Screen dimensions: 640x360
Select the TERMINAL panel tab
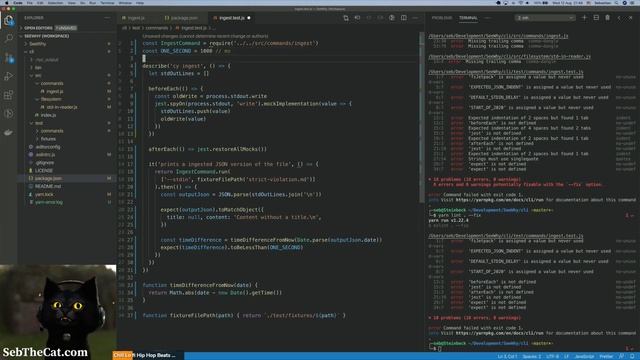pyautogui.click(x=468, y=18)
